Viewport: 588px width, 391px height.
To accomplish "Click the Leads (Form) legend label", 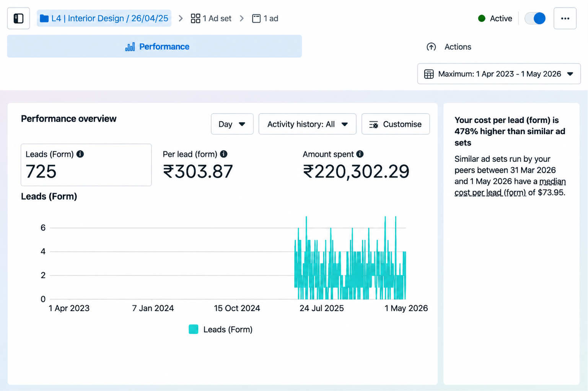I will pos(228,329).
